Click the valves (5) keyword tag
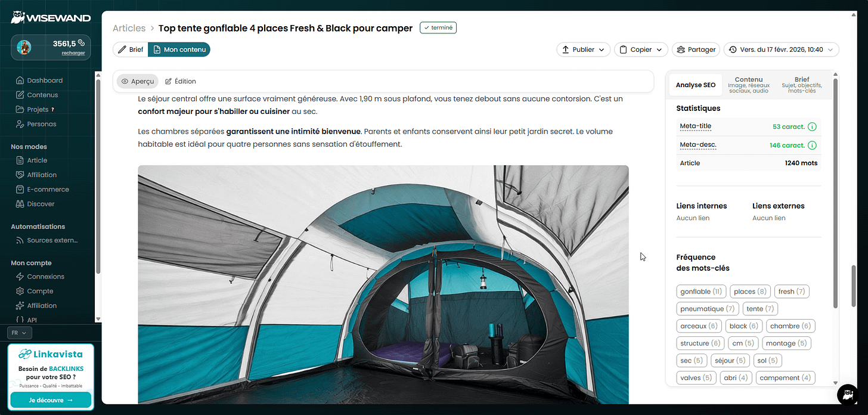Viewport: 868px width, 415px height. coord(696,378)
